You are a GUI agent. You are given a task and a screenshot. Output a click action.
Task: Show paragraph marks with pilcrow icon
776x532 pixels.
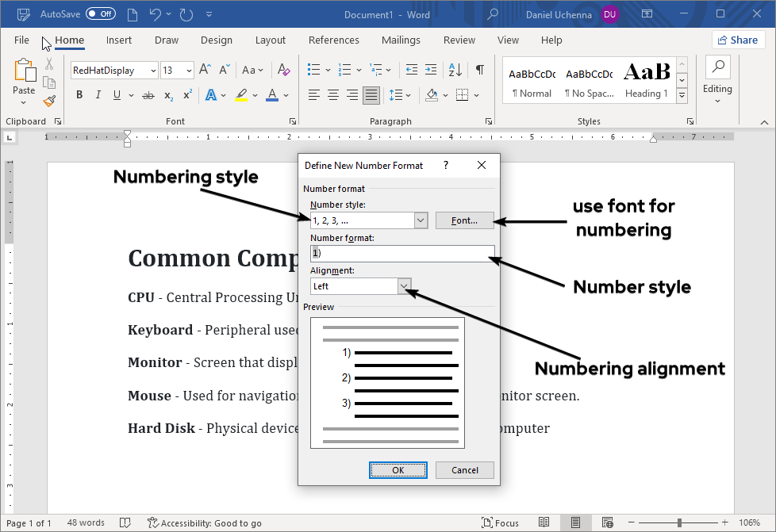(479, 70)
